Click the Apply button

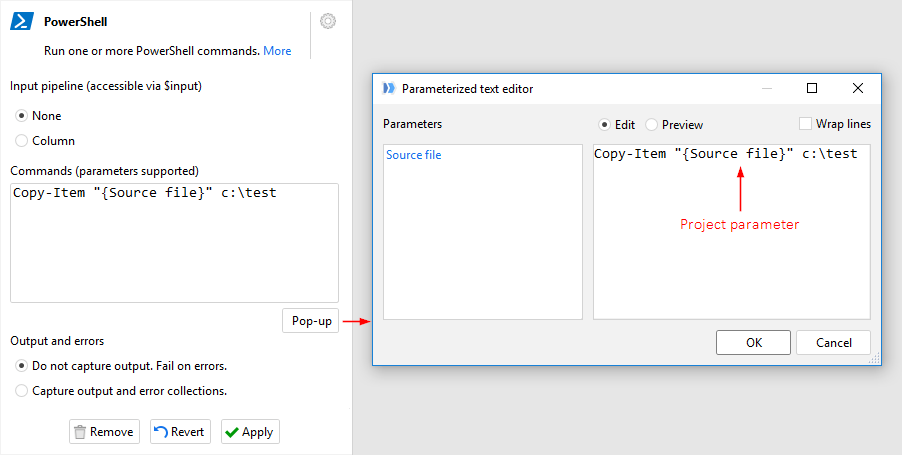pos(250,431)
